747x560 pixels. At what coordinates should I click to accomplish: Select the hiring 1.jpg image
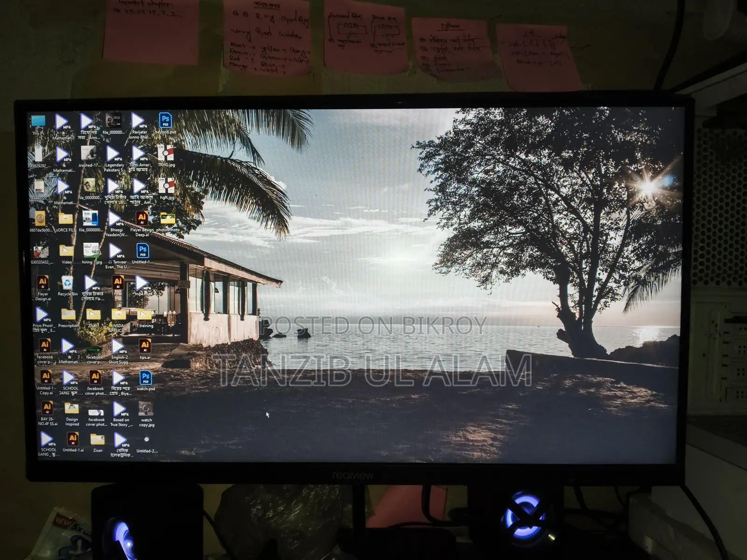92,254
